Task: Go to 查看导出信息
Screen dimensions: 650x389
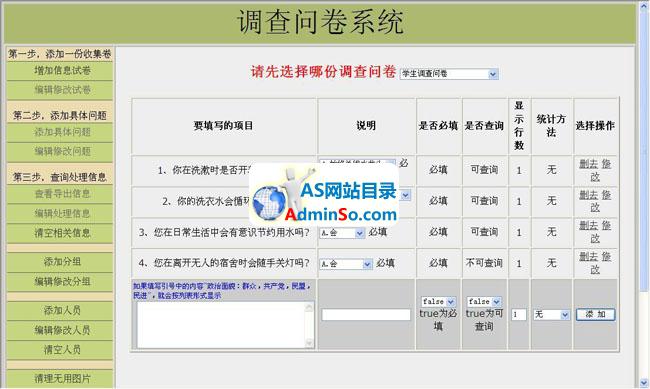Action: point(62,194)
